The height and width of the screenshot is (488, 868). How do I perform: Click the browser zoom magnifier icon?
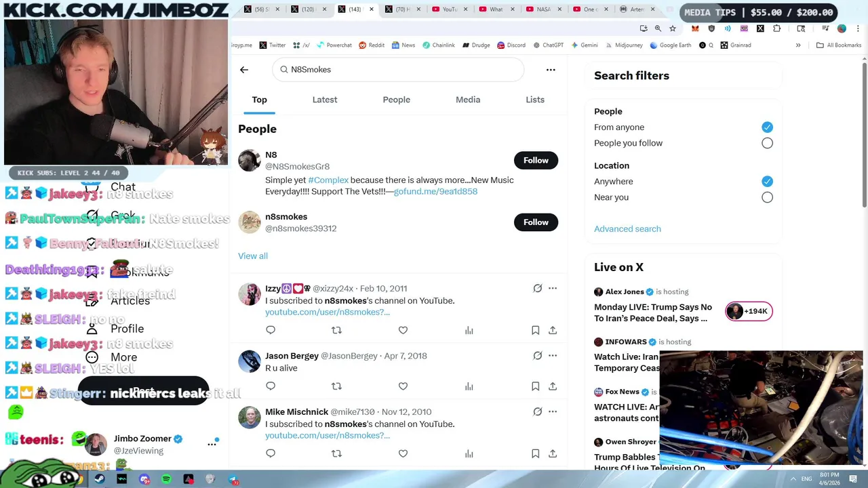(x=658, y=28)
